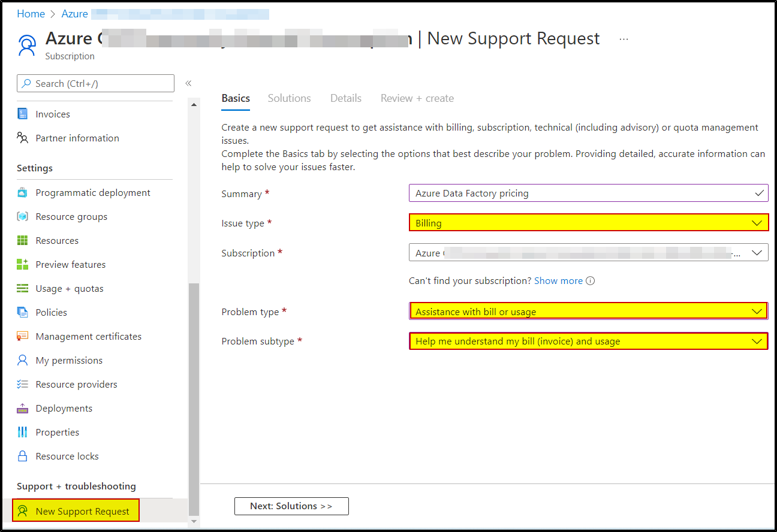Click the Preview features icon

23,264
